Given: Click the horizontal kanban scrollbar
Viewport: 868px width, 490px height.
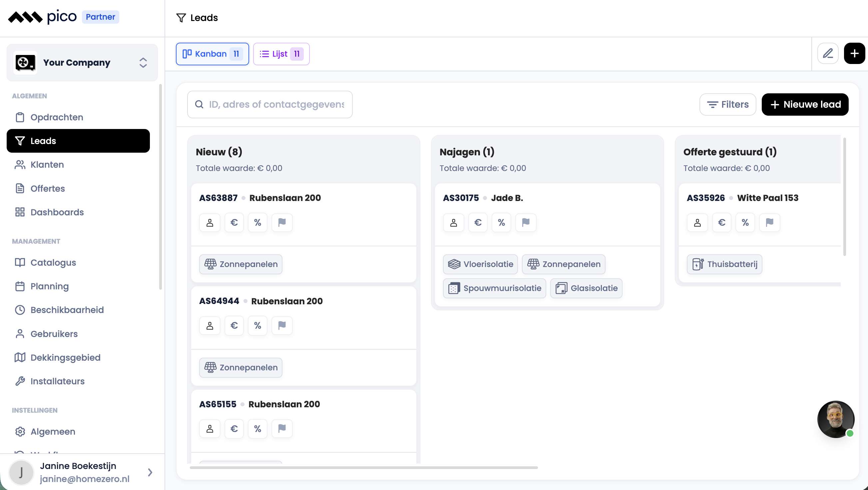Looking at the screenshot, I should point(364,468).
